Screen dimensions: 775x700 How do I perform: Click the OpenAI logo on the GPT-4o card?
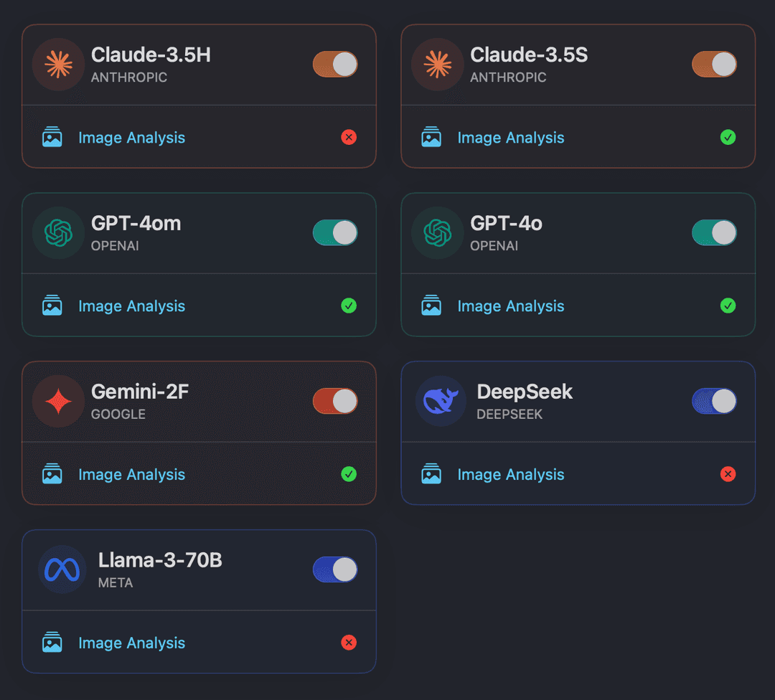[x=438, y=232]
